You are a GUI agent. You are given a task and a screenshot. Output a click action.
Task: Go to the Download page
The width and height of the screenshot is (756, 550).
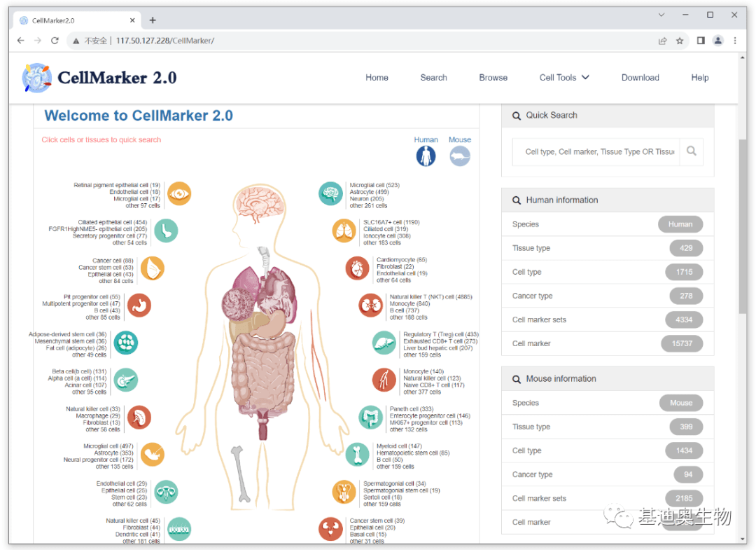coord(640,78)
